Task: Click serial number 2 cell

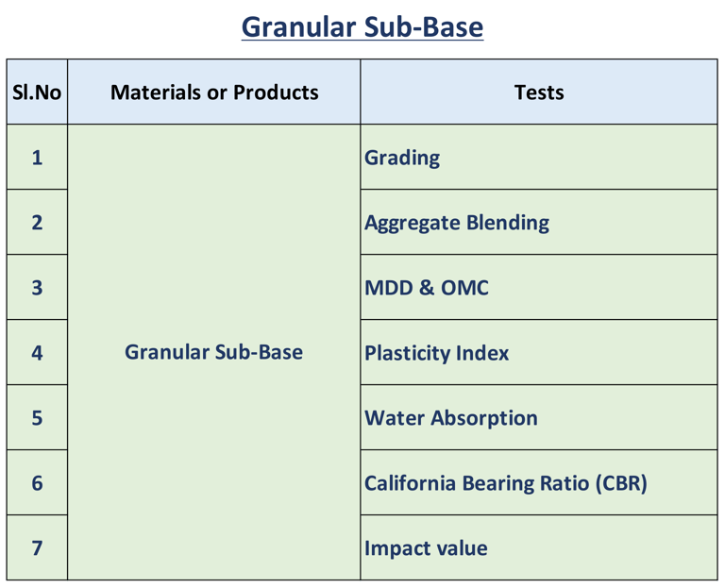Action: click(37, 223)
